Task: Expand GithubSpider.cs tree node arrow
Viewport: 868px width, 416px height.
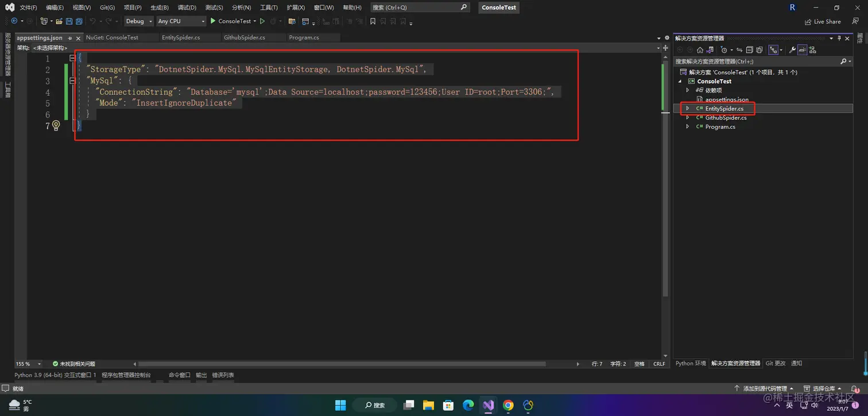Action: click(x=688, y=117)
